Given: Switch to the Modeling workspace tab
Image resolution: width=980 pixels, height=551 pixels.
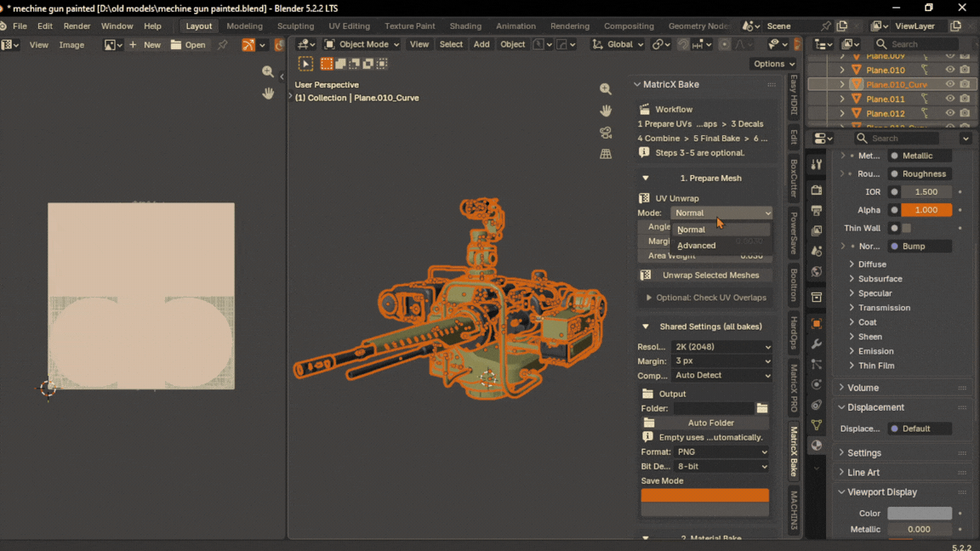Looking at the screenshot, I should pyautogui.click(x=244, y=26).
